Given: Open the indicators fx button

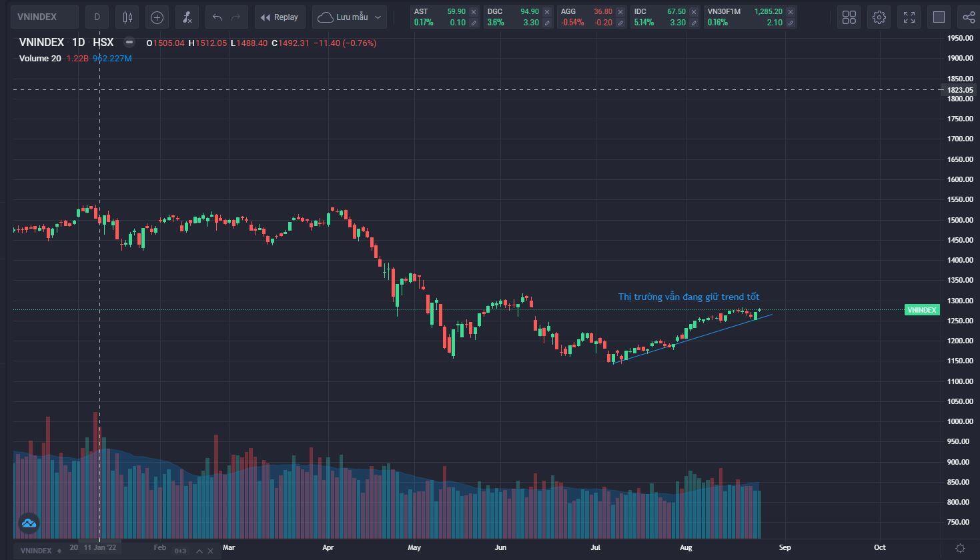Looking at the screenshot, I should (187, 17).
